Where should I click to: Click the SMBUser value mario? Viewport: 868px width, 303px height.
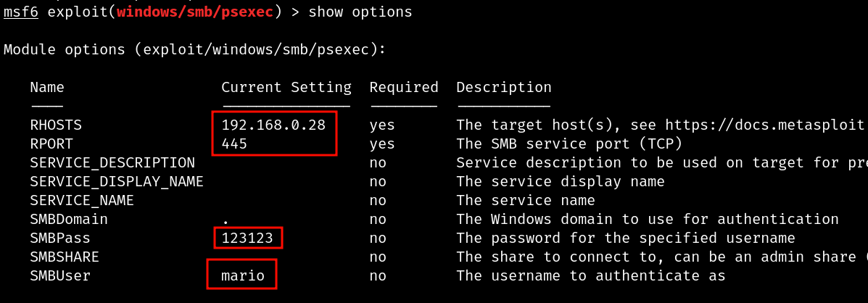coord(243,275)
